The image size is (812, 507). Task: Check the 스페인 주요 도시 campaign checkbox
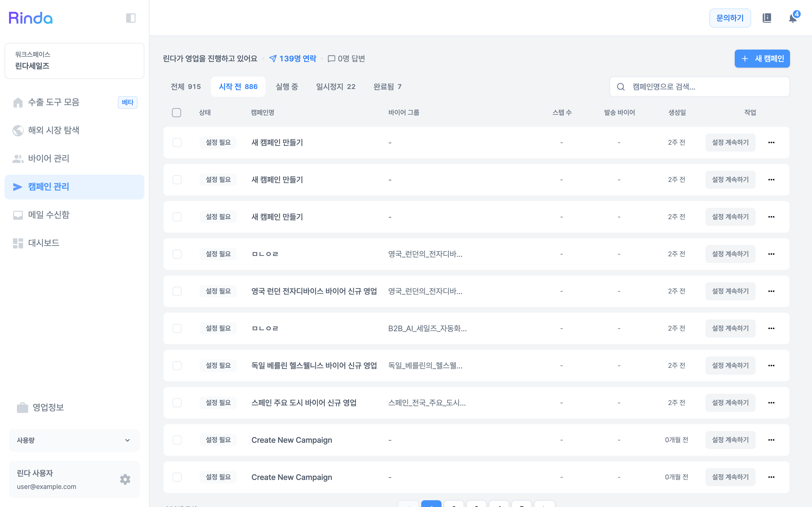pyautogui.click(x=177, y=403)
